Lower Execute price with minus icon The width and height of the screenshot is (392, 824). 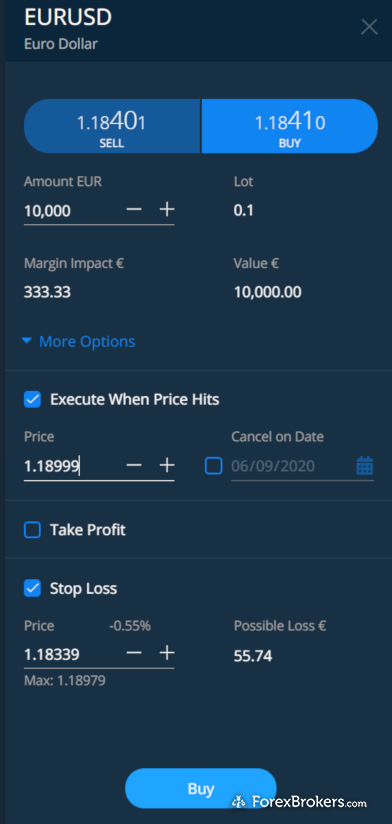(134, 465)
